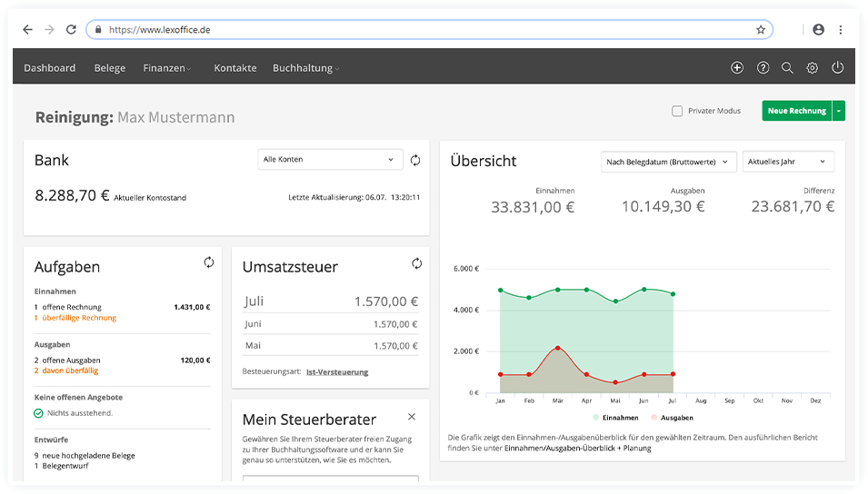Click the Neue Rechnung button

click(x=796, y=111)
